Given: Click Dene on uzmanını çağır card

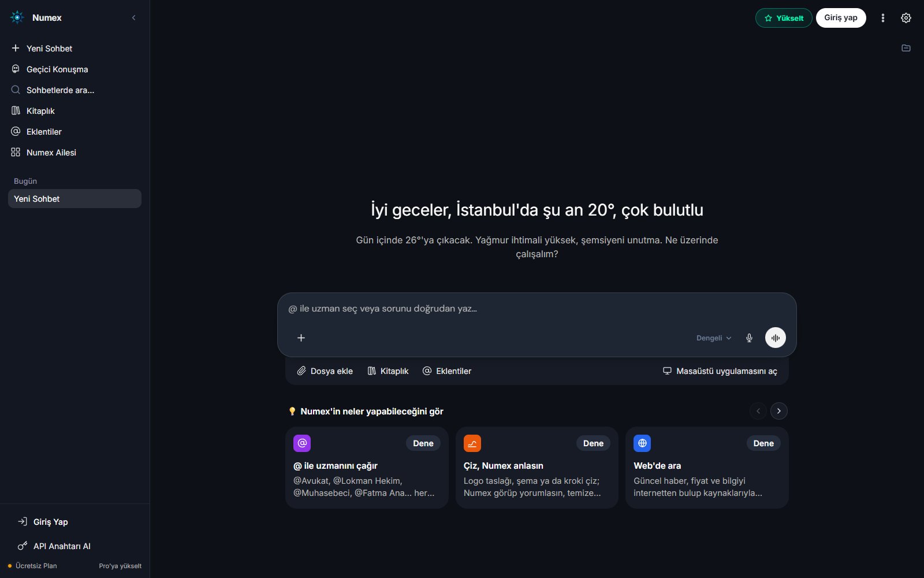Looking at the screenshot, I should [423, 443].
